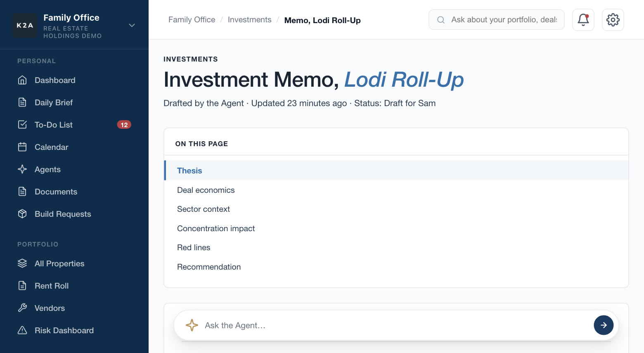The height and width of the screenshot is (353, 644).
Task: Go to All Properties page
Action: pos(74,263)
